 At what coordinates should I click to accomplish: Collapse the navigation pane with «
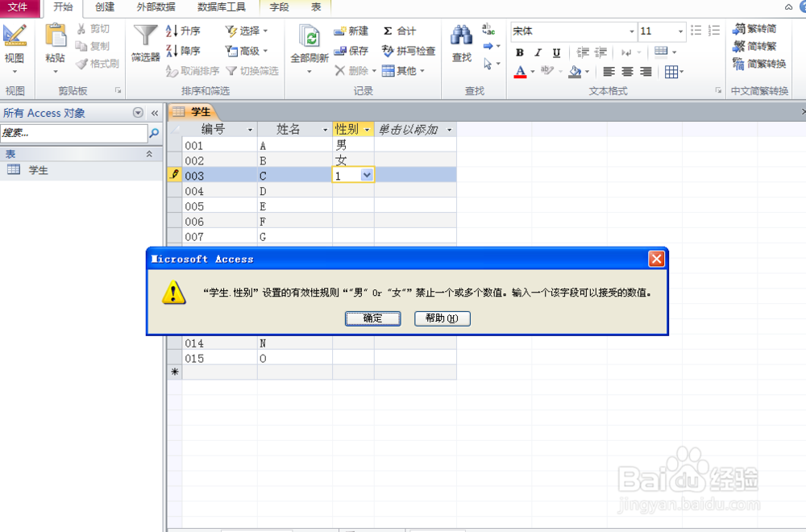pyautogui.click(x=155, y=113)
